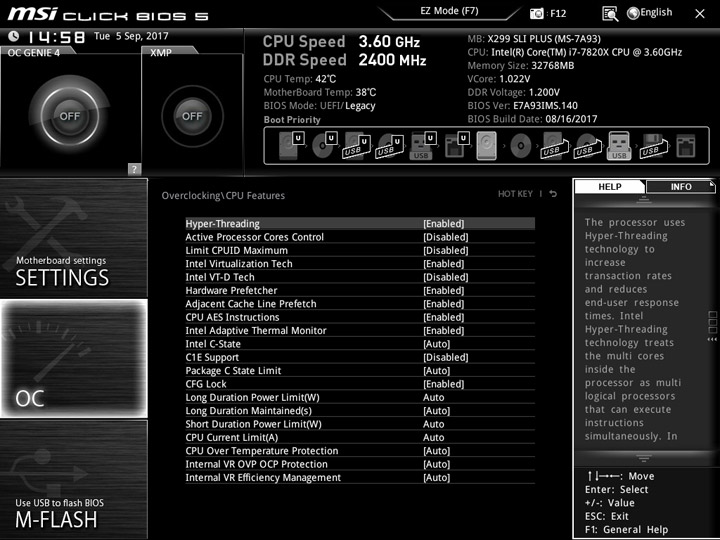Select the XMP tab label
Viewport: 720px width, 540px height.
(161, 52)
